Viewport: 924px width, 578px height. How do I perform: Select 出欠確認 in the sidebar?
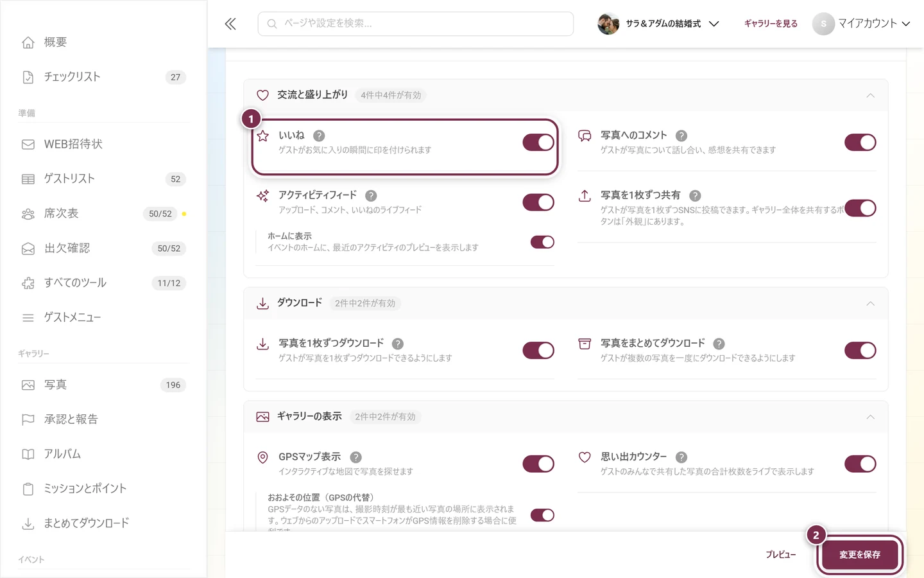103,249
